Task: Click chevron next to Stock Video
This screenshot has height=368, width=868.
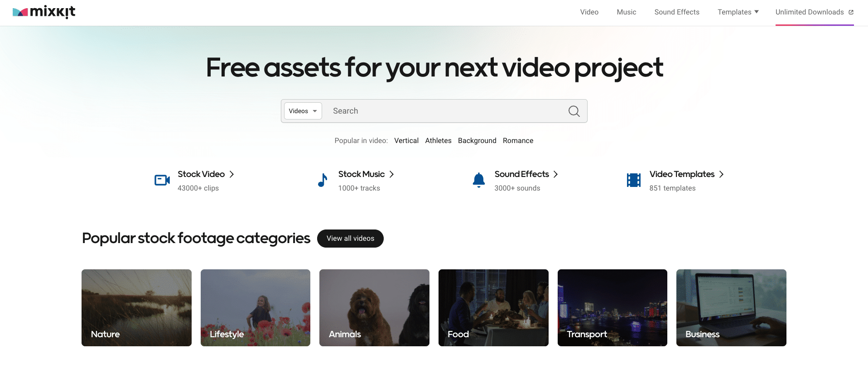Action: point(231,174)
